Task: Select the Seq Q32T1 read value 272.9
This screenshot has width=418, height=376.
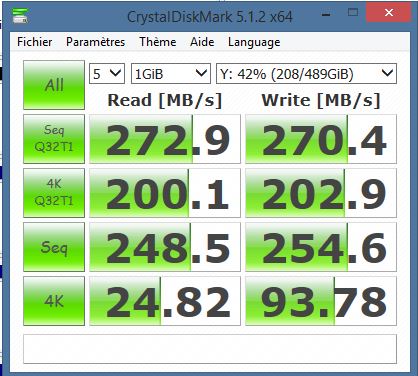Action: (165, 139)
